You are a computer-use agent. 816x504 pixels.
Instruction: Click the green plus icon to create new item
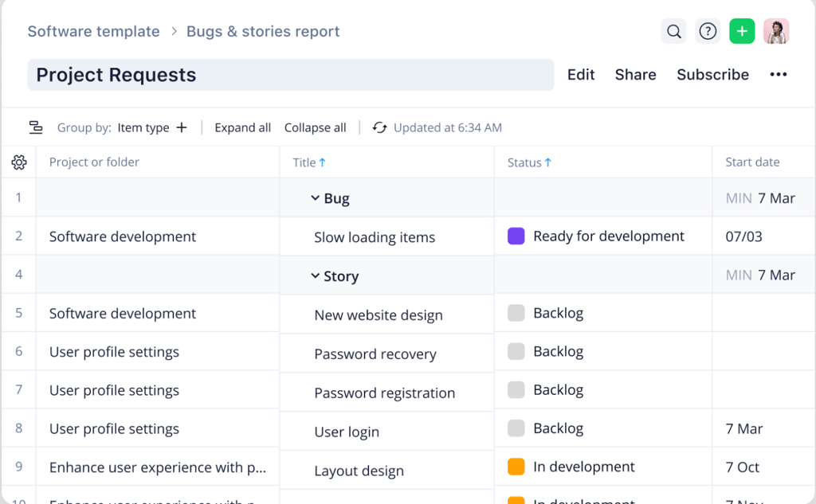click(x=742, y=31)
